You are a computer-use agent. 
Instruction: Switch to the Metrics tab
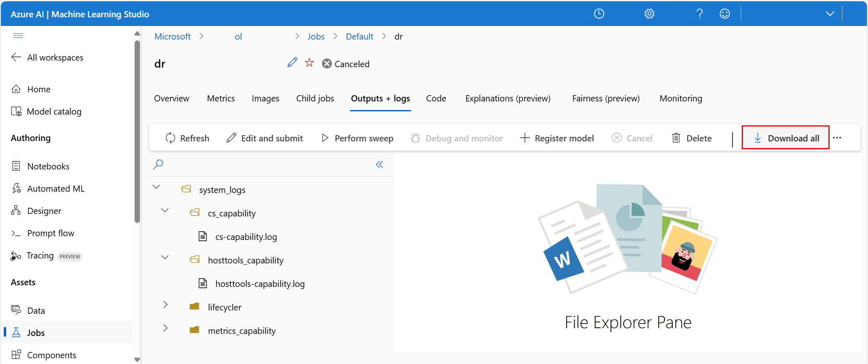221,99
